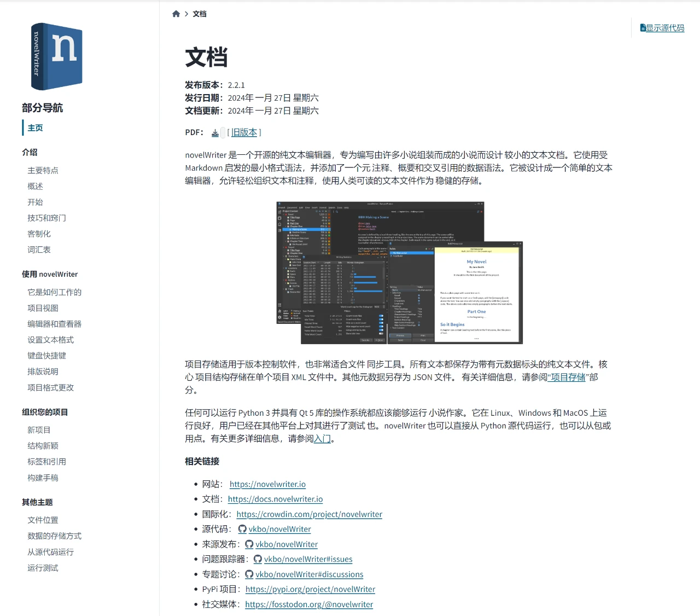Open the 显示源代码 link

point(665,28)
